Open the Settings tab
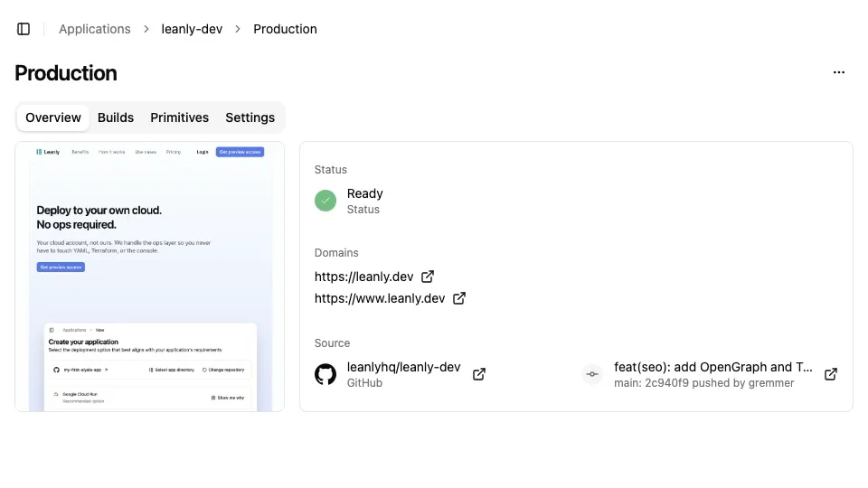 tap(250, 117)
